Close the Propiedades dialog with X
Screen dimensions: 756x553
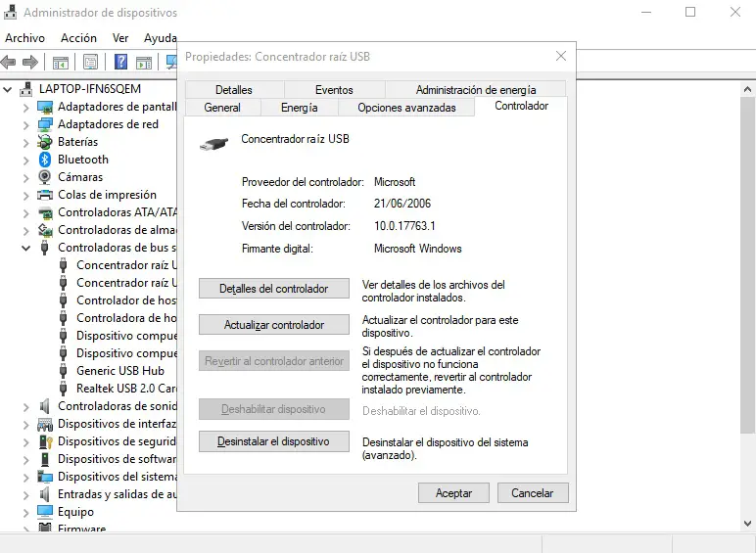click(561, 57)
